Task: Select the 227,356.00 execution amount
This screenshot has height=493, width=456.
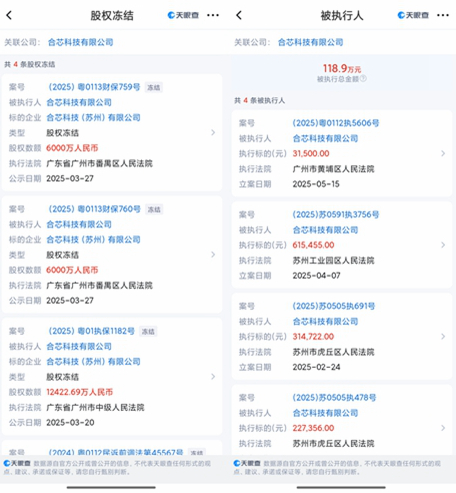Action: [313, 428]
